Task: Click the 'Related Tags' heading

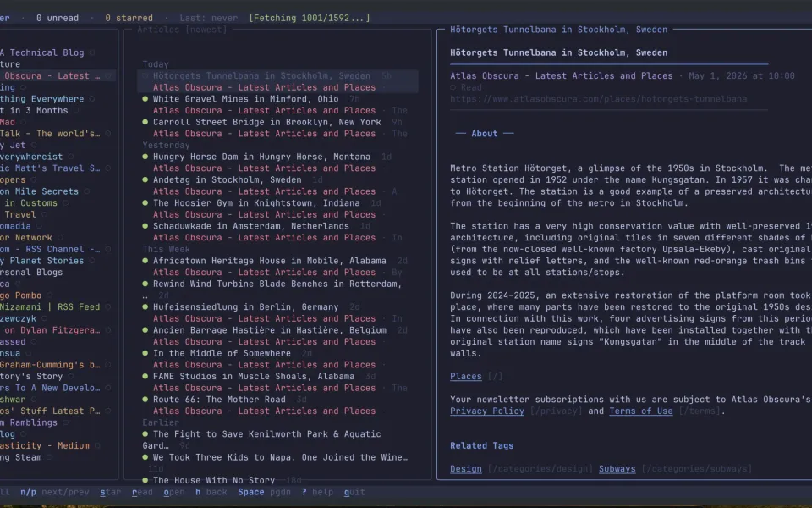Action: click(481, 446)
